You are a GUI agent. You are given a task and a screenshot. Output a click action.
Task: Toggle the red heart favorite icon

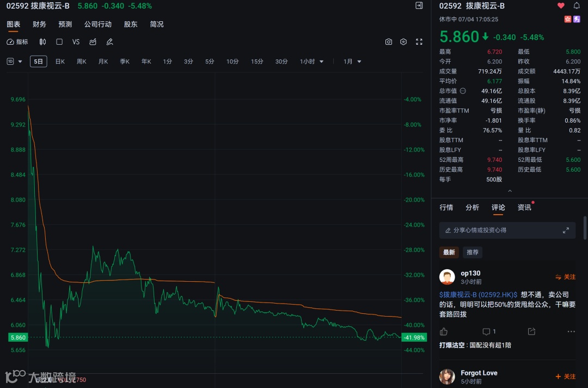point(561,5)
